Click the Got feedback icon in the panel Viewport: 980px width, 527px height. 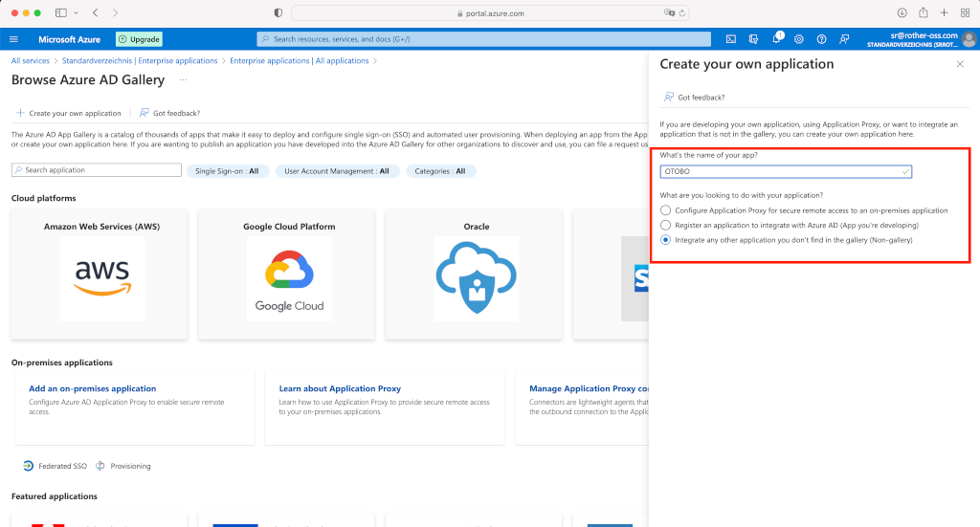(x=669, y=97)
